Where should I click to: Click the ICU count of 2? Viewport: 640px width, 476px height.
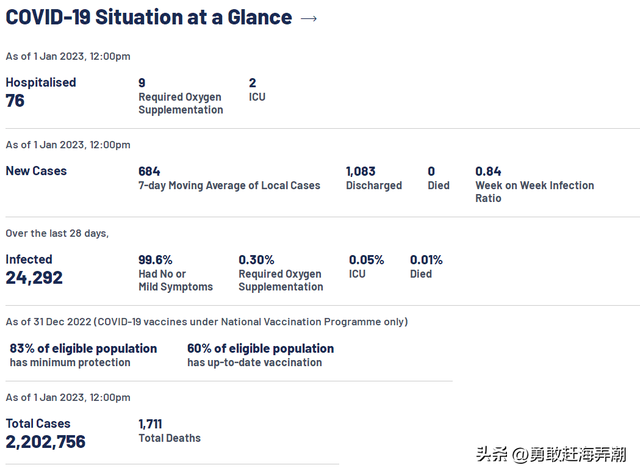tap(253, 83)
